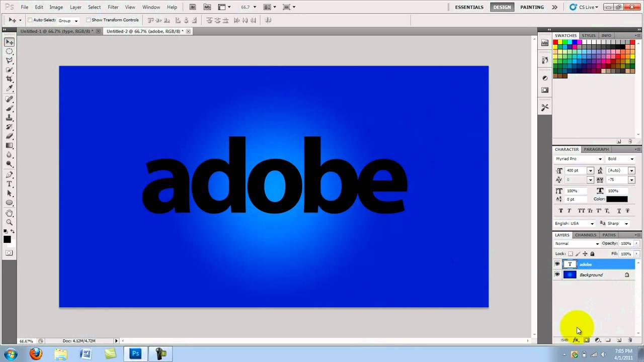Click the character Color black swatch
The image size is (644, 362).
click(617, 199)
